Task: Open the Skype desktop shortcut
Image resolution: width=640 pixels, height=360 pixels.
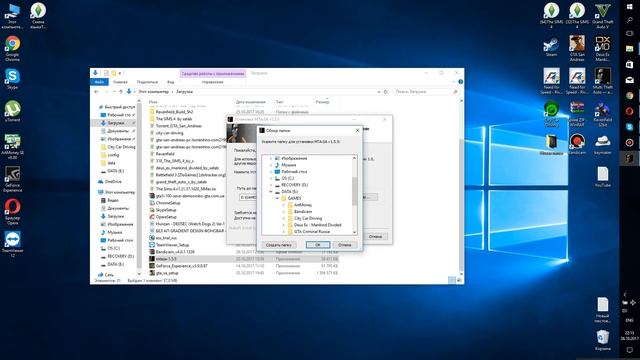Action: 13,79
